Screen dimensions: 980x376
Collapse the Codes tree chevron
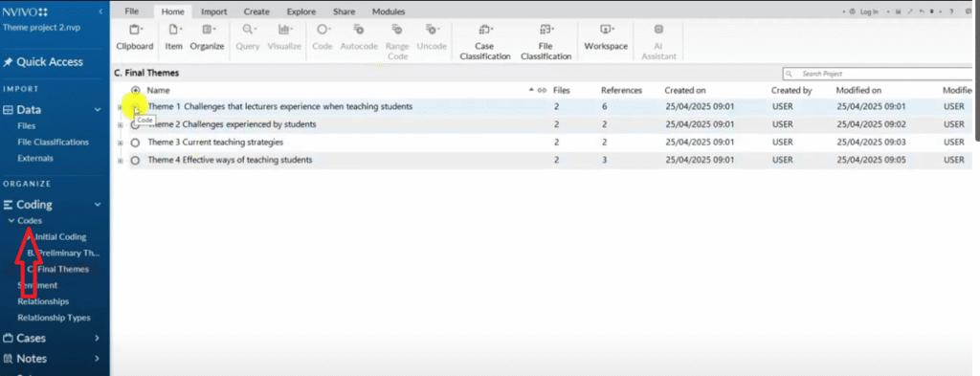(11, 220)
